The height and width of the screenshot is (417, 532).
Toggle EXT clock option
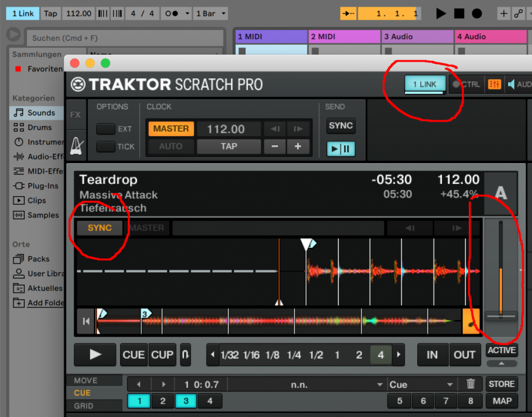[x=105, y=129]
